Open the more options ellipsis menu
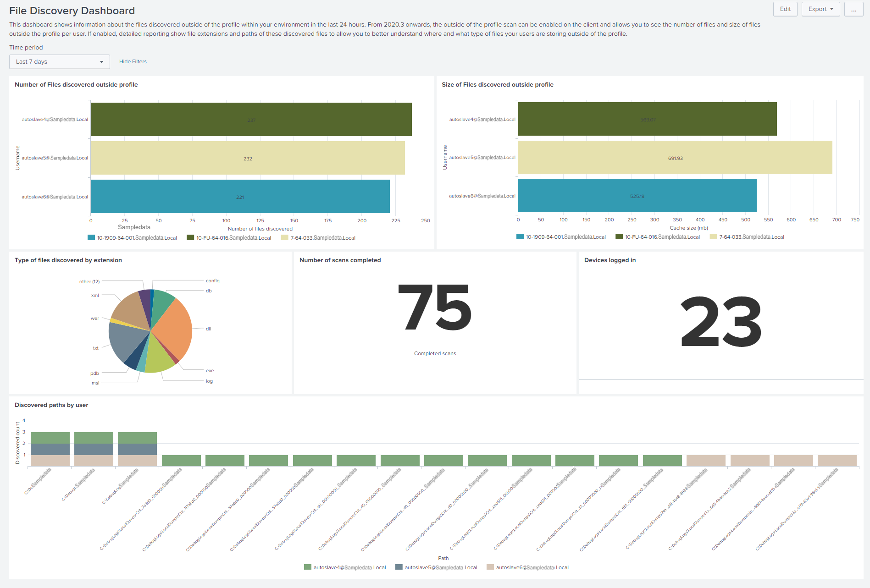 point(853,9)
